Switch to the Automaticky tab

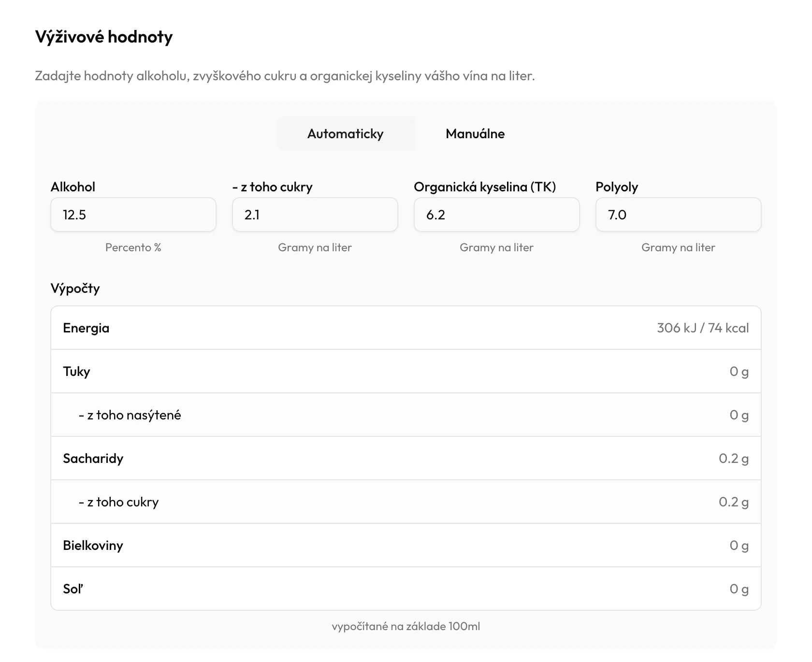(x=346, y=134)
